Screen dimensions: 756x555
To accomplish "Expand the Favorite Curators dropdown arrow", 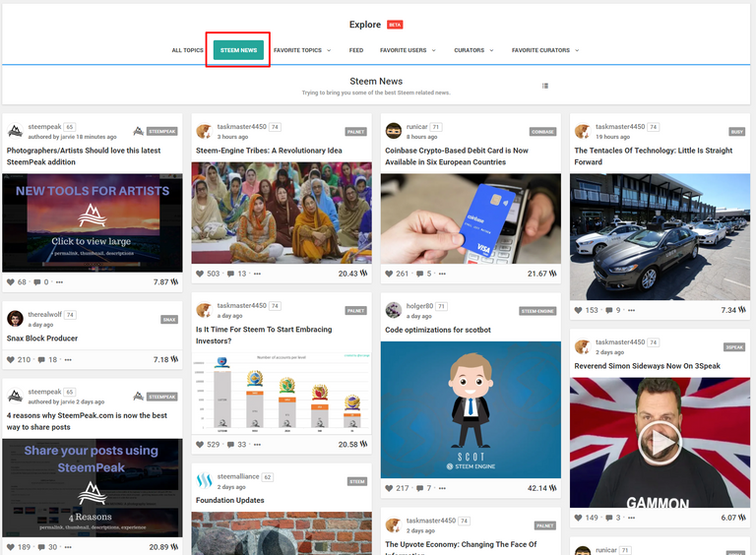I will point(577,50).
